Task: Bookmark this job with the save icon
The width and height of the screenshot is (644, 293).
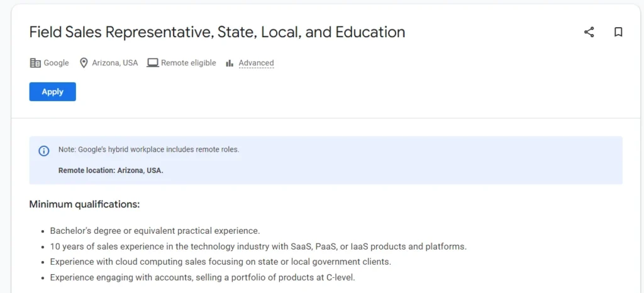Action: (x=618, y=32)
